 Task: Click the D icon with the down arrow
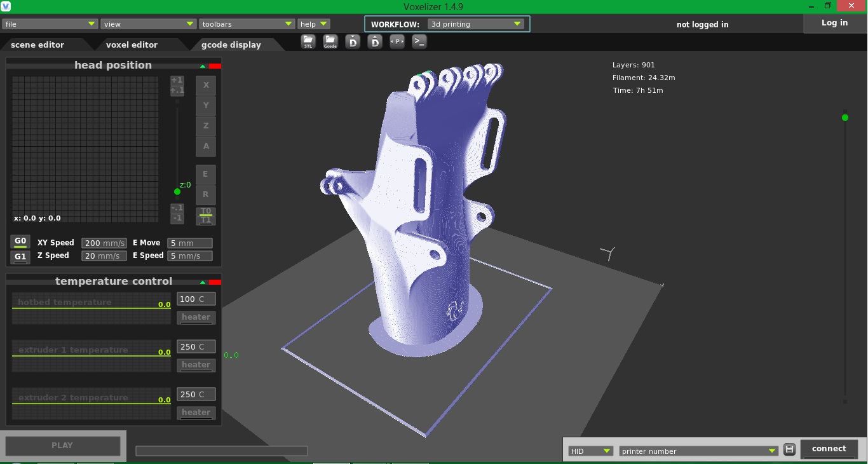pos(353,42)
